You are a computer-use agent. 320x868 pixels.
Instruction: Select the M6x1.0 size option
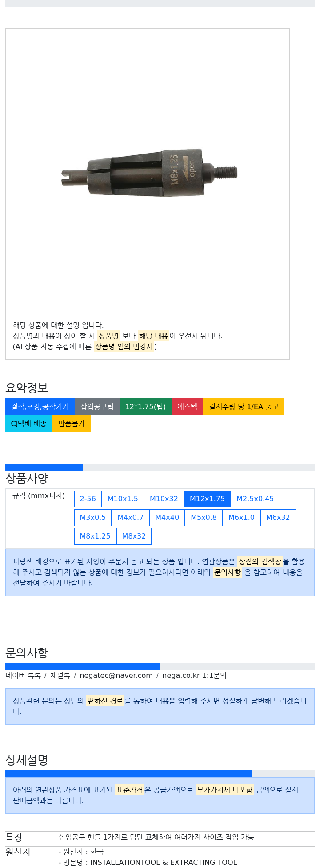(x=241, y=518)
